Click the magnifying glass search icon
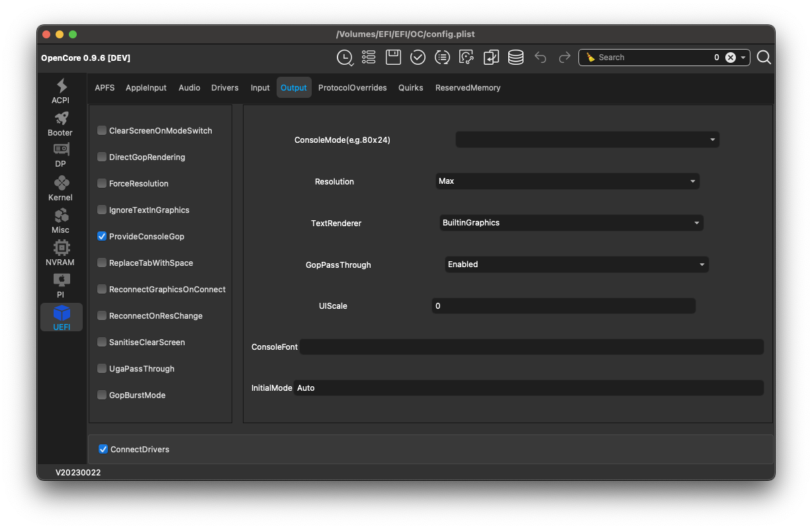 pos(764,58)
